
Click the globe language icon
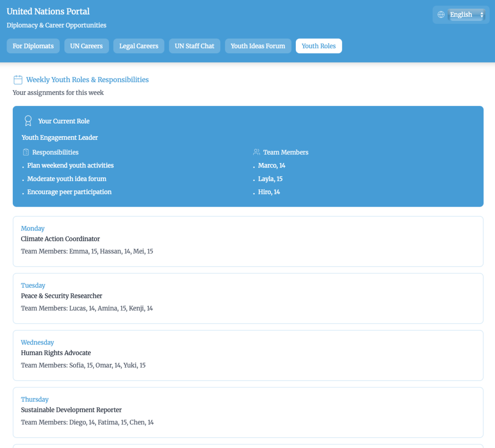pyautogui.click(x=441, y=14)
